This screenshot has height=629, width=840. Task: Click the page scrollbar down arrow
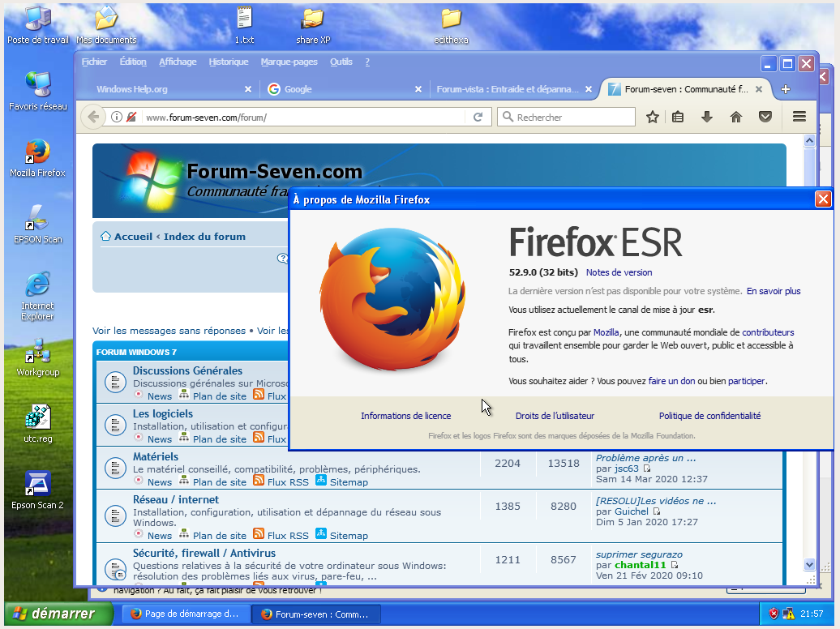tap(809, 564)
